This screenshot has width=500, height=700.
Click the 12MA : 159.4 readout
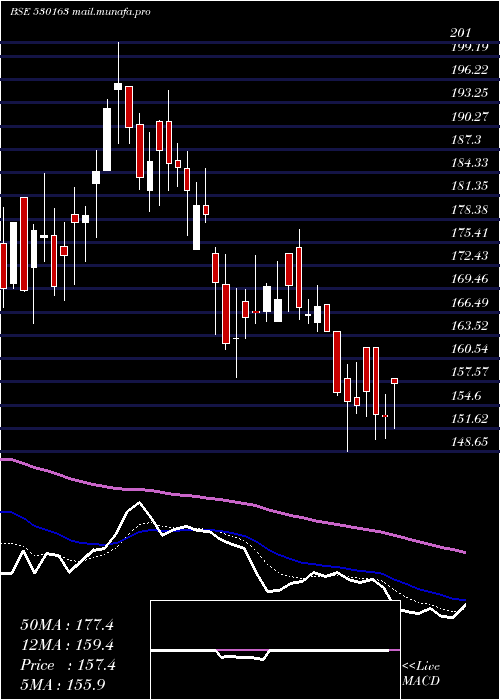tap(67, 645)
